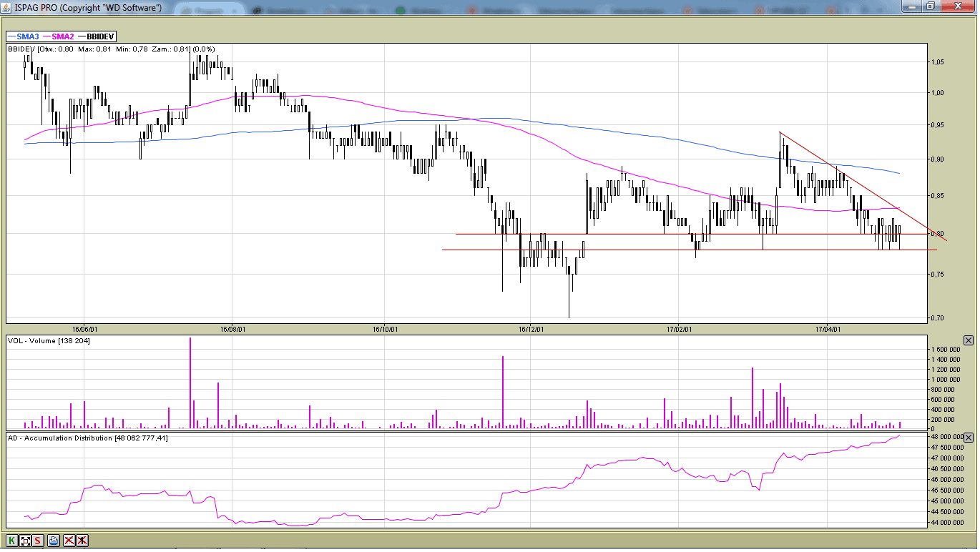Click the SMA2 legend label
Image resolution: width=980 pixels, height=552 pixels.
pyautogui.click(x=62, y=36)
